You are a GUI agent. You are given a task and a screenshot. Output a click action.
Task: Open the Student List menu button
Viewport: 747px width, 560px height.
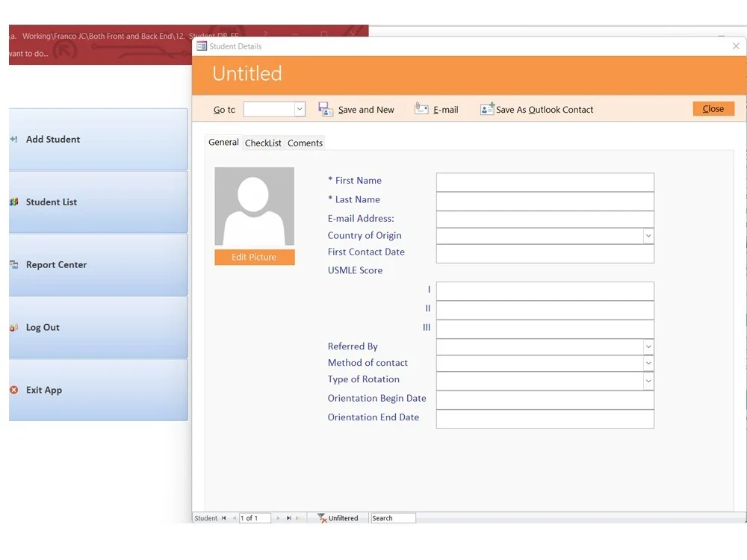pos(98,202)
